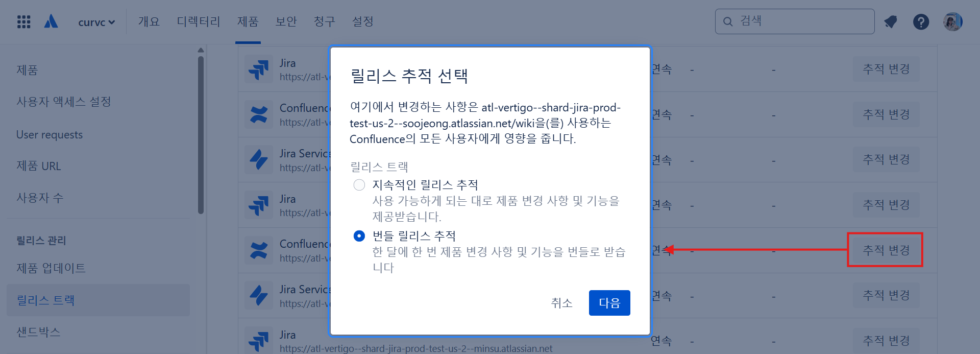The width and height of the screenshot is (980, 354).
Task: Open the app switcher grid icon
Action: [x=24, y=21]
